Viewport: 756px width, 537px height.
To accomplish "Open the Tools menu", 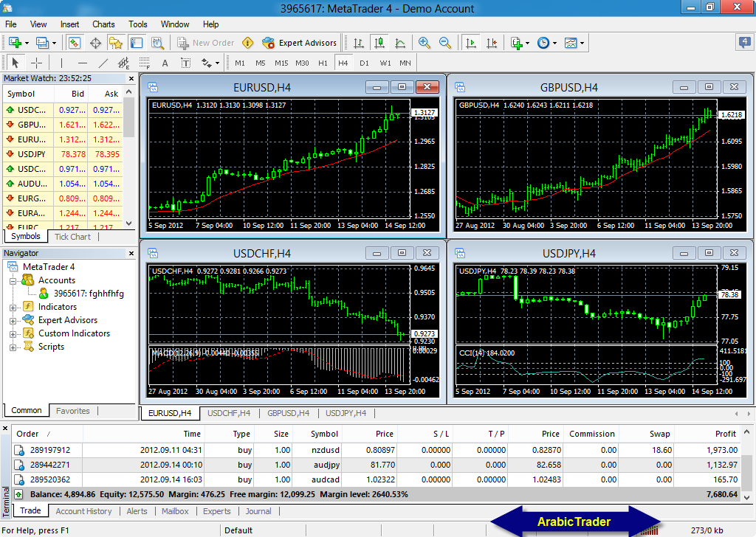I will pos(138,24).
